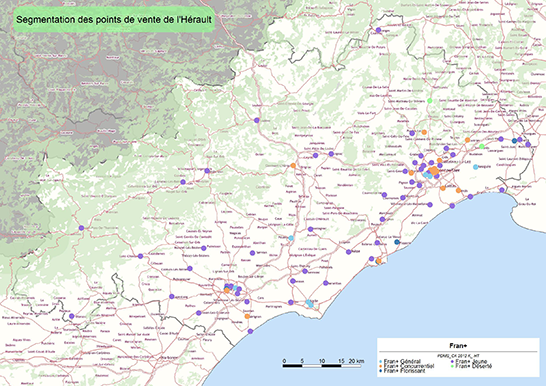The width and height of the screenshot is (546, 386).
Task: Select the orange marker at Sérignan
Action: 247,316
